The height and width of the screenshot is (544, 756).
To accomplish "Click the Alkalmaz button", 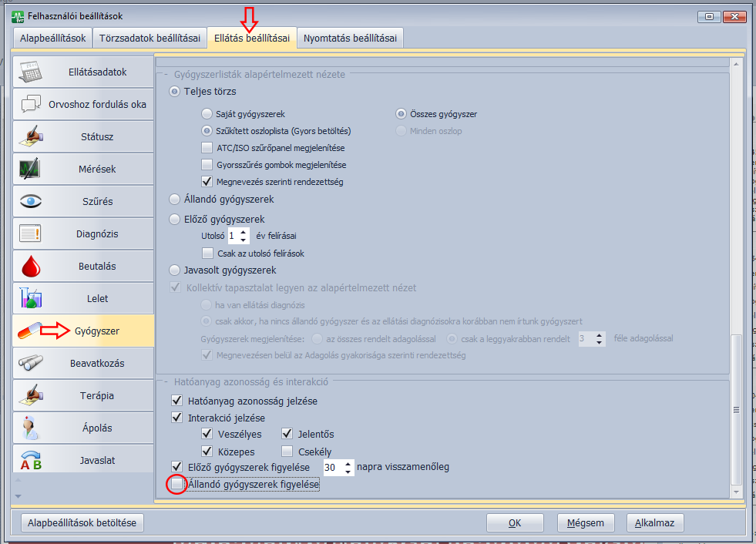I will pyautogui.click(x=654, y=522).
